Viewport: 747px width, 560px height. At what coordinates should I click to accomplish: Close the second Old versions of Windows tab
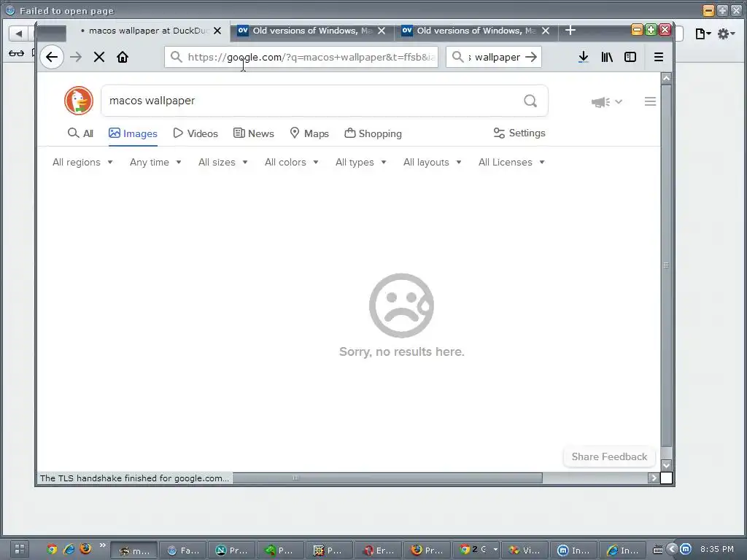click(x=382, y=31)
